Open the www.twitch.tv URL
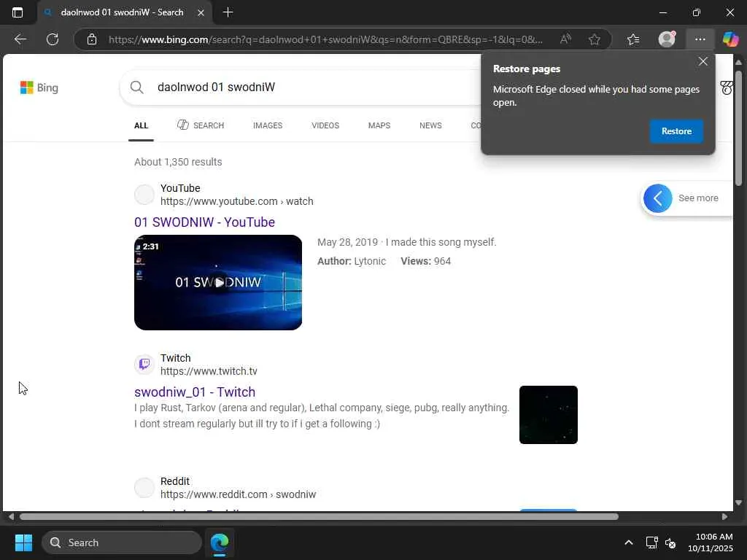 click(209, 371)
